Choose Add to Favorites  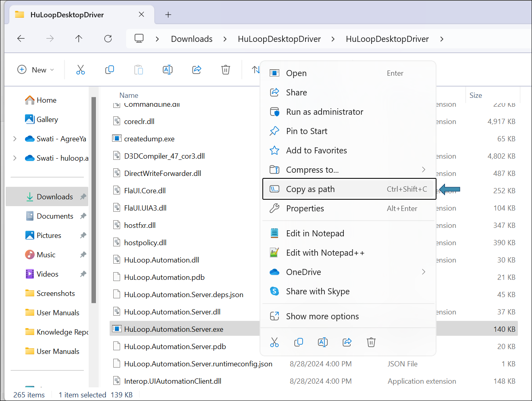(x=349, y=151)
